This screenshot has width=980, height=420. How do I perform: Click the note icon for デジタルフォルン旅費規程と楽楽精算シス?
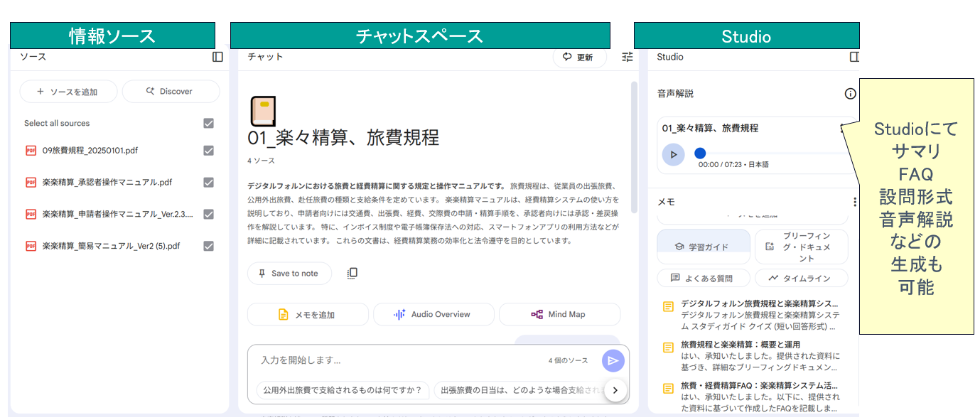[667, 307]
